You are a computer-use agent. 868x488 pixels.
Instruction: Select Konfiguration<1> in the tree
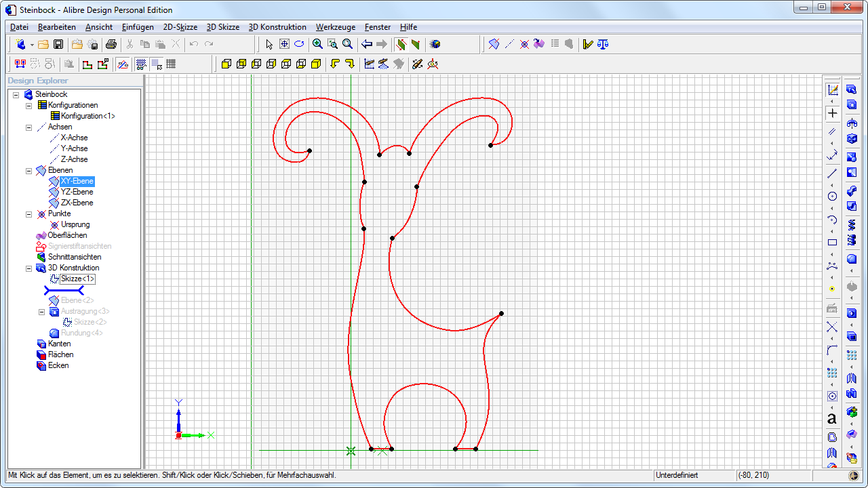(88, 116)
